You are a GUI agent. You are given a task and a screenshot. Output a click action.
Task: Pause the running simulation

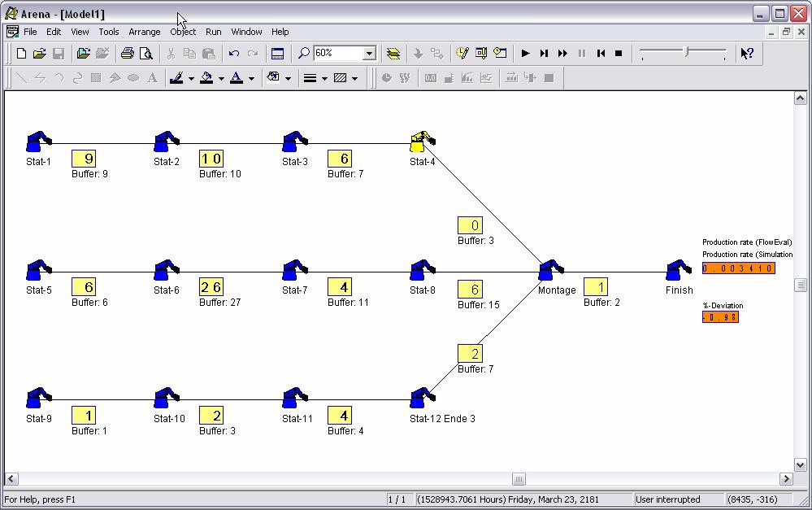click(581, 54)
